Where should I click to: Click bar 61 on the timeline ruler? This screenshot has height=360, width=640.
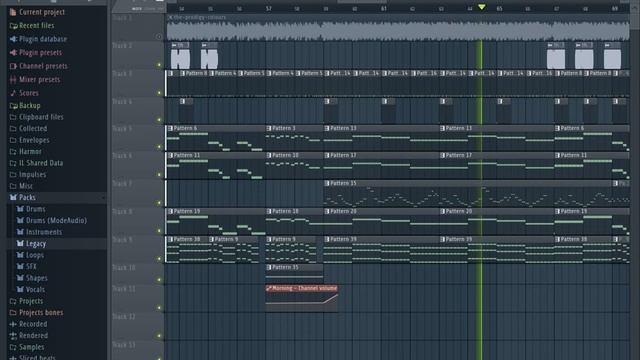[384, 8]
